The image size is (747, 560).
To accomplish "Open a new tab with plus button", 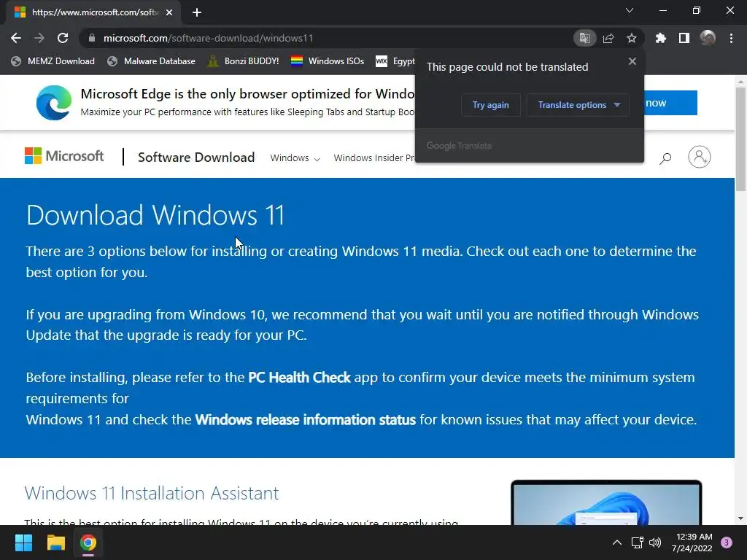I will (x=197, y=12).
